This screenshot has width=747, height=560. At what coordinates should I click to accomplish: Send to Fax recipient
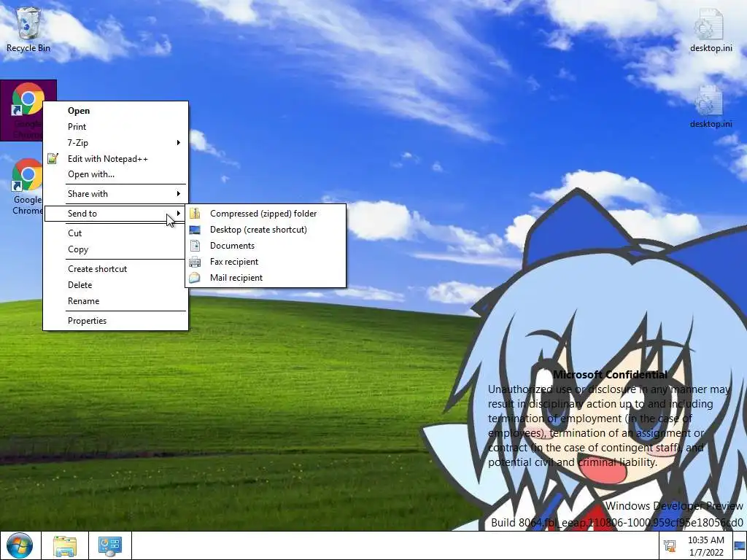(x=266, y=262)
